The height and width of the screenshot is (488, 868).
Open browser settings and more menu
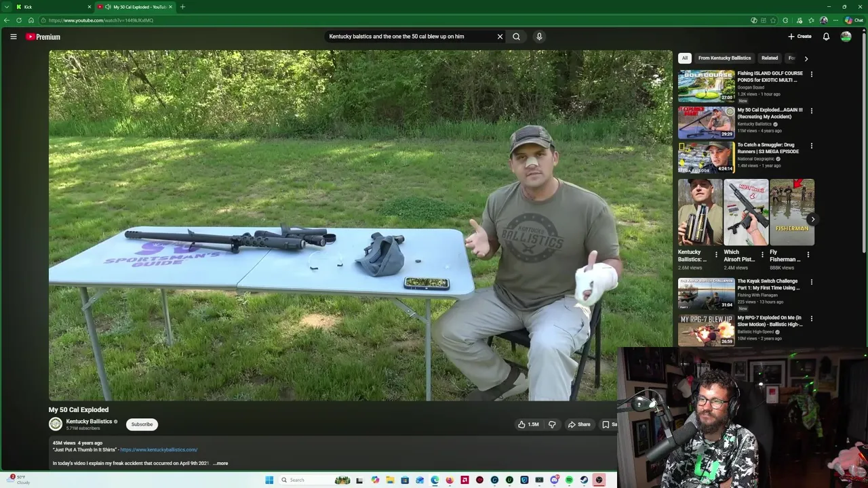(836, 20)
